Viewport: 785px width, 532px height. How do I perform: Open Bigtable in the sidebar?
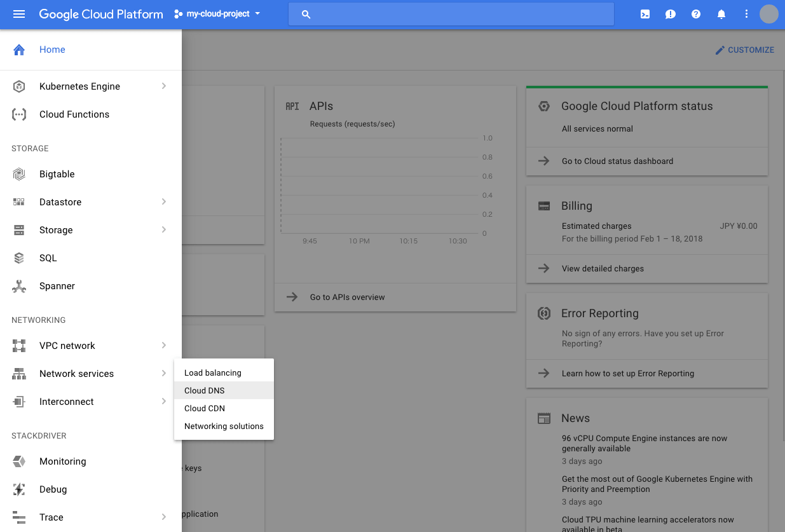(x=91, y=174)
